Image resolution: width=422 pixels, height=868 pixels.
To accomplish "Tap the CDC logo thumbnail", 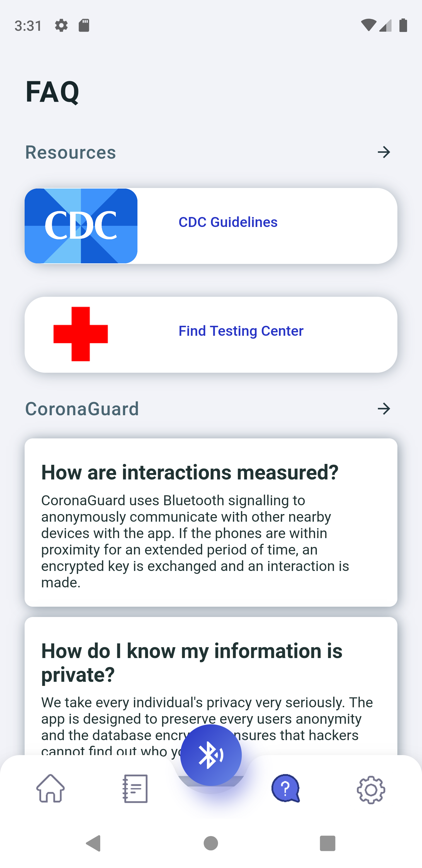I will point(81,226).
